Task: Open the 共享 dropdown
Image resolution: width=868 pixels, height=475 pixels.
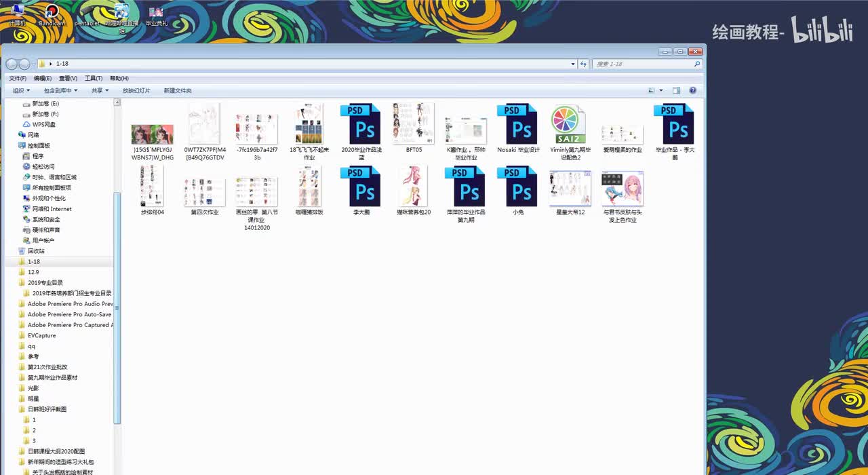Action: 100,90
